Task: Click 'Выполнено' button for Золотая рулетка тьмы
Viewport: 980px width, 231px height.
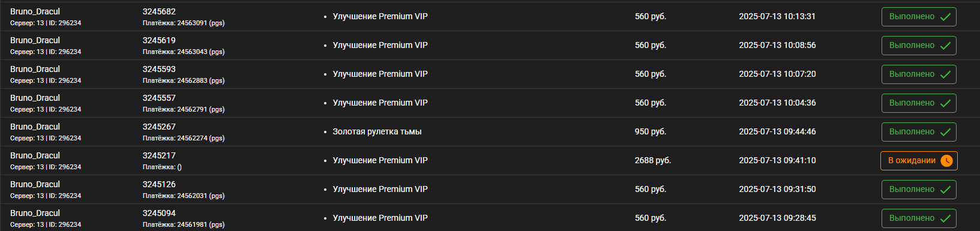Action: coord(919,132)
